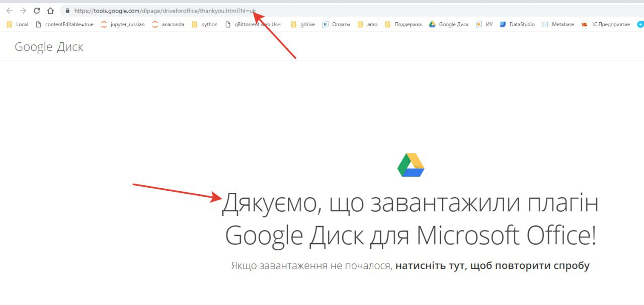Viewport: 644px width, 305px height.
Task: Reload the page with the refresh icon
Action: point(37,11)
